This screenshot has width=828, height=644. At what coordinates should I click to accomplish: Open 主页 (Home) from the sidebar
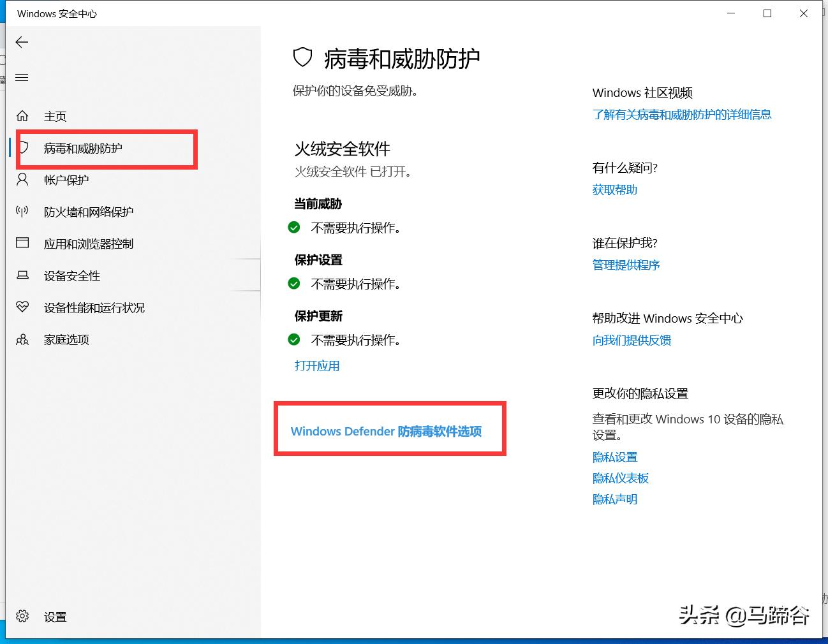[54, 115]
